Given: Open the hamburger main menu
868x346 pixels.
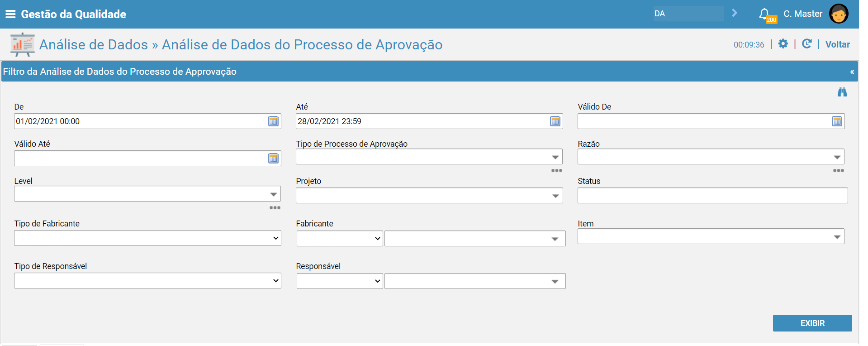Looking at the screenshot, I should (10, 14).
